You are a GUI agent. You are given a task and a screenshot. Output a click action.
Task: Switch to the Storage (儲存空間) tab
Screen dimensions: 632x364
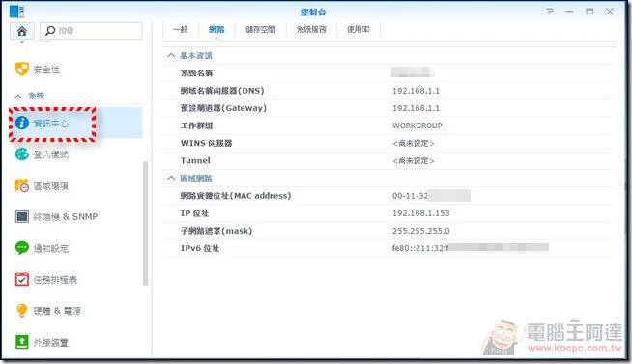pyautogui.click(x=260, y=29)
